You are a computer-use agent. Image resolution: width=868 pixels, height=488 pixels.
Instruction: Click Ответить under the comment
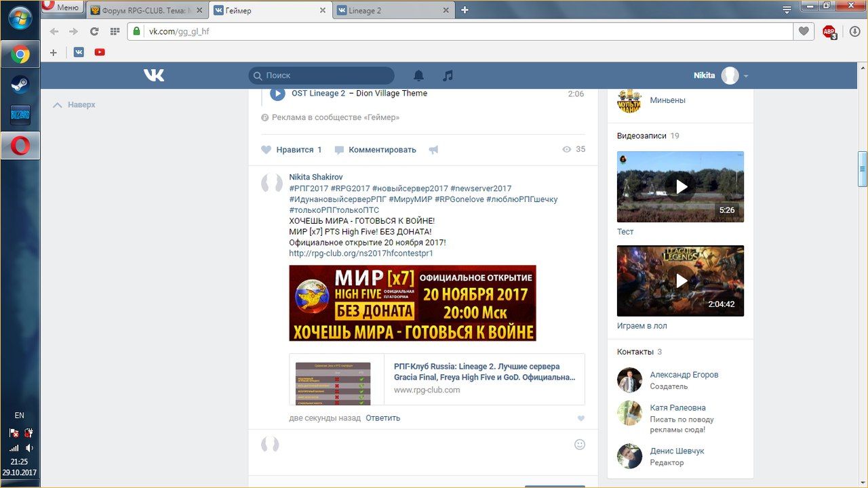click(383, 418)
